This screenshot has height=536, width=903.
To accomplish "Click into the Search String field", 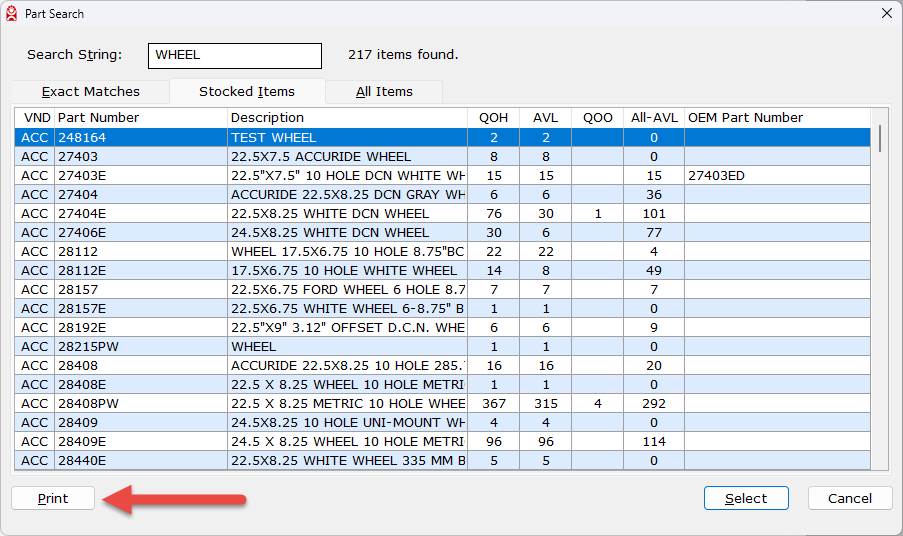I will point(235,55).
